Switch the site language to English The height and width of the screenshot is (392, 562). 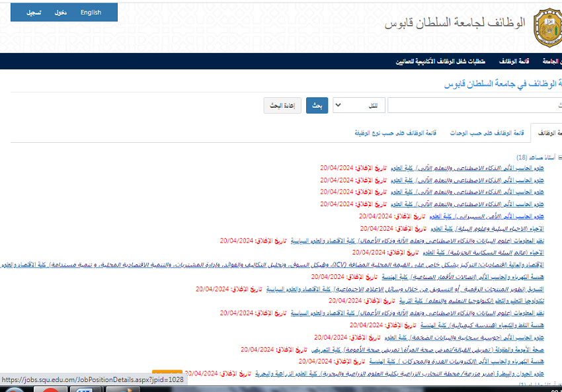tap(91, 13)
